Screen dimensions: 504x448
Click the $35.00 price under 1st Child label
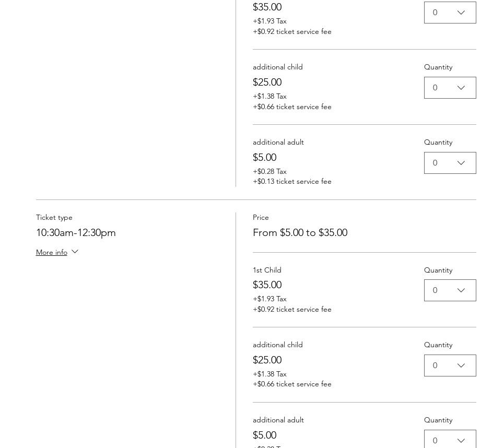(x=267, y=285)
